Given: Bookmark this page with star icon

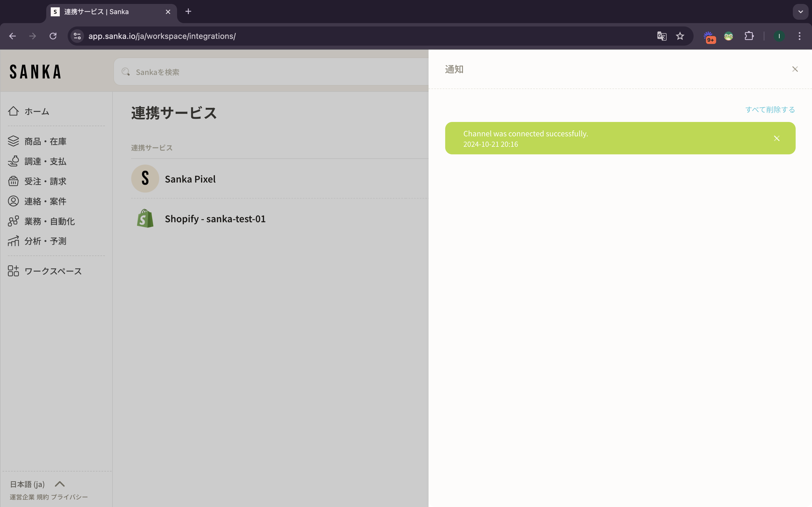Looking at the screenshot, I should tap(680, 36).
